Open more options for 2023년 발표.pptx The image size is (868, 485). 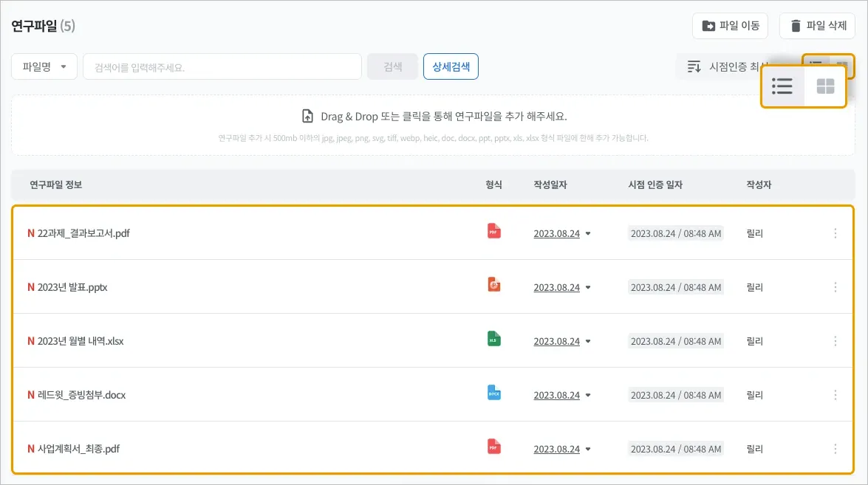tap(835, 287)
